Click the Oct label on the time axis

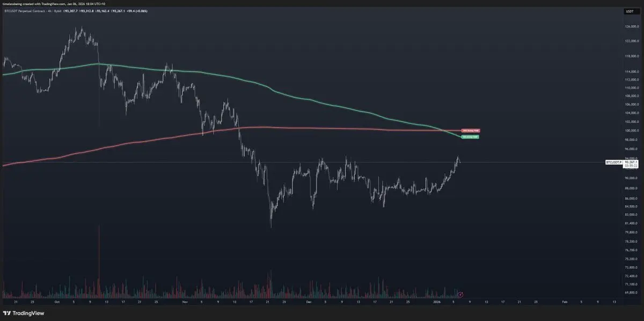coord(57,302)
